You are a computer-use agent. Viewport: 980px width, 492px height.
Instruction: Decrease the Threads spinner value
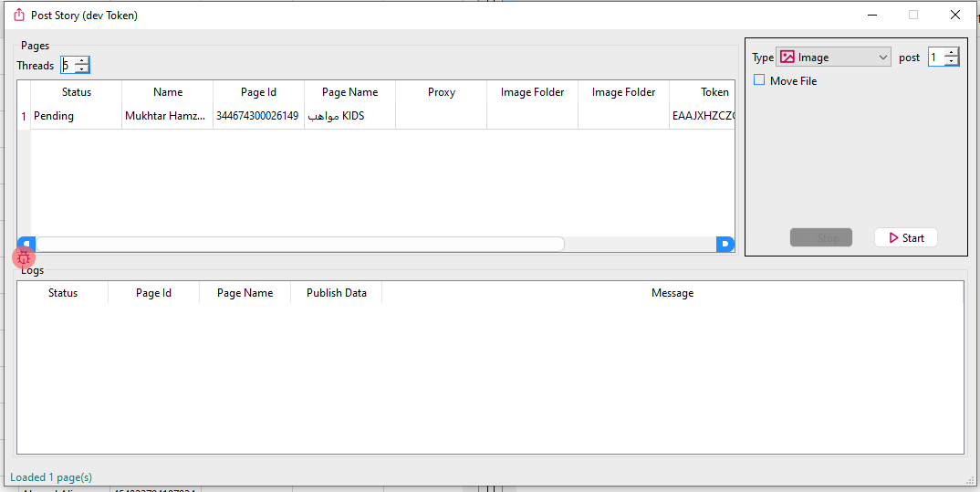point(81,68)
